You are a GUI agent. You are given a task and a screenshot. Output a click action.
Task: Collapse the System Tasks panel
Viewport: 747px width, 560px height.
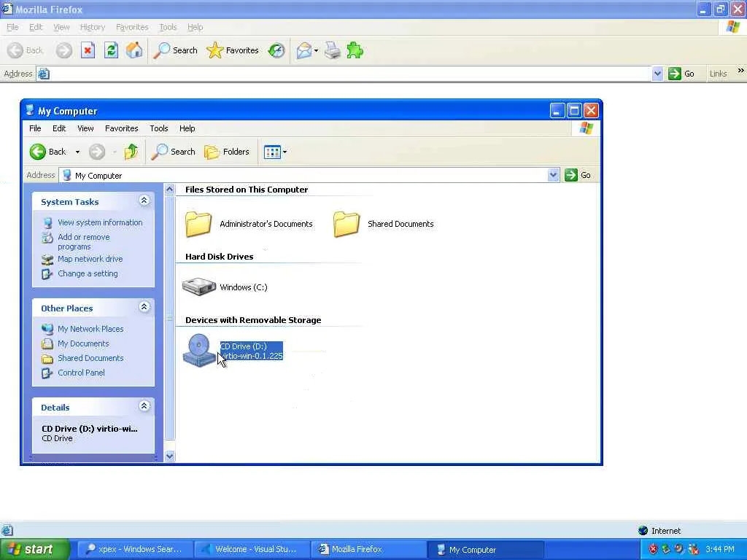(144, 201)
